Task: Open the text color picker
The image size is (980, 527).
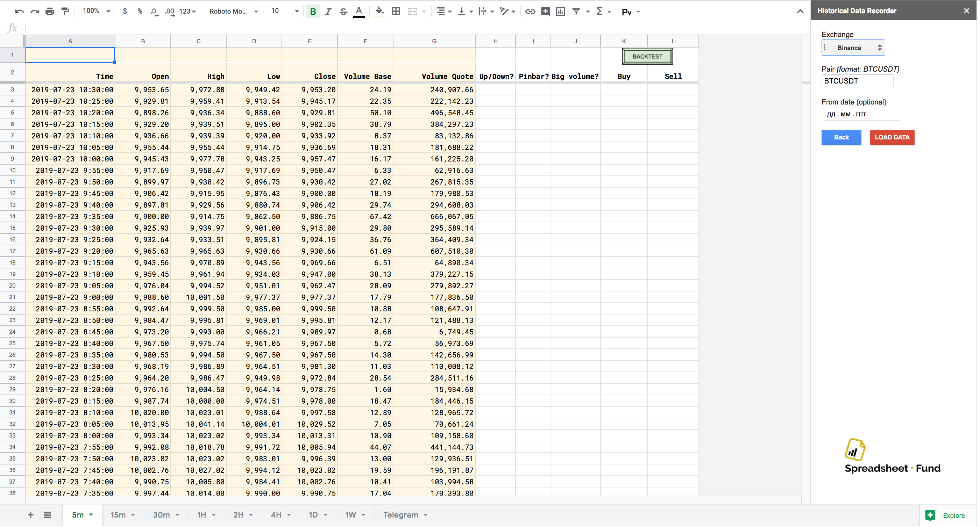Action: pyautogui.click(x=359, y=12)
